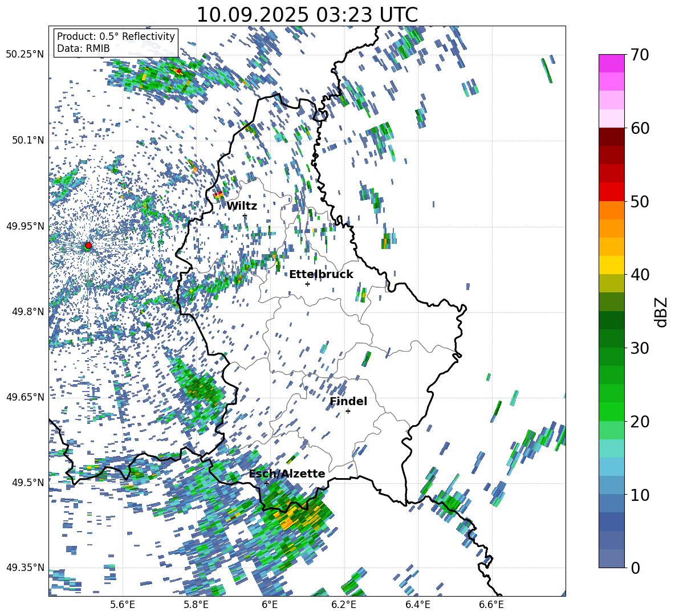675x616 pixels.
Task: Click the Wiltz city label
Action: [242, 206]
